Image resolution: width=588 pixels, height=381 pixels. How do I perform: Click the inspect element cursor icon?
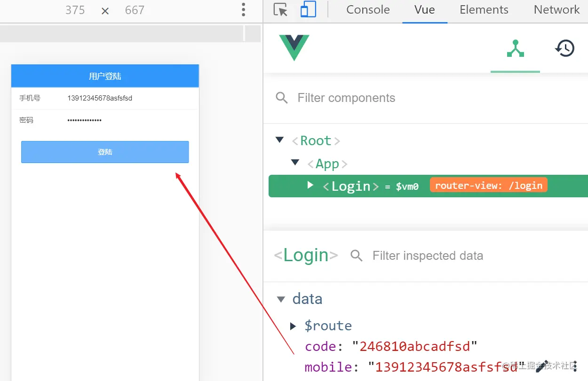(280, 10)
